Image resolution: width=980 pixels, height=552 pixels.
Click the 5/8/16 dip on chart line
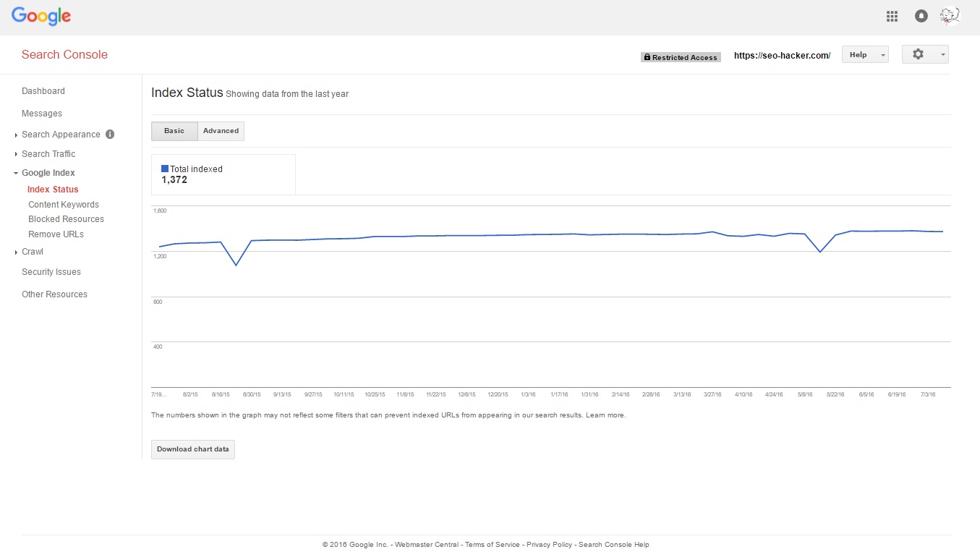819,251
